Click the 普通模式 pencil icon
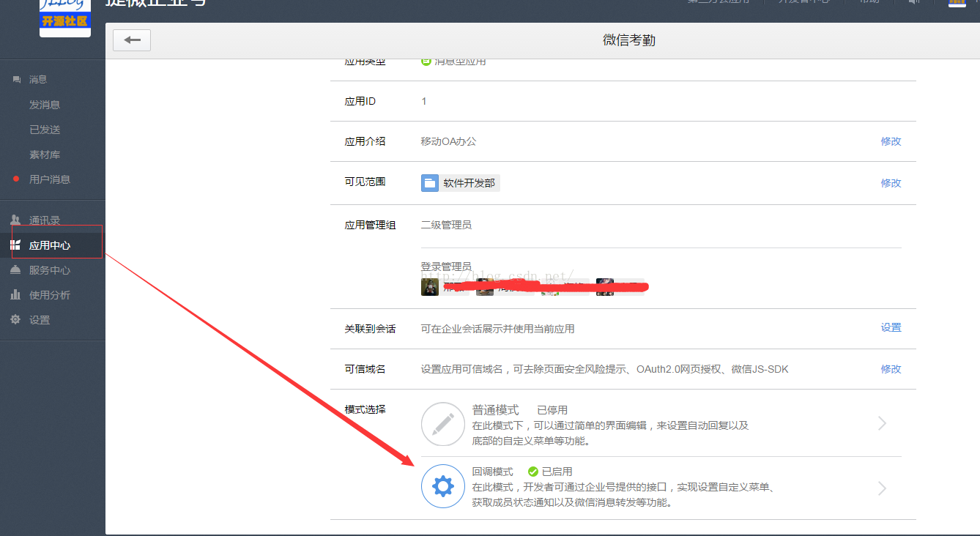The width and height of the screenshot is (980, 536). coord(443,424)
